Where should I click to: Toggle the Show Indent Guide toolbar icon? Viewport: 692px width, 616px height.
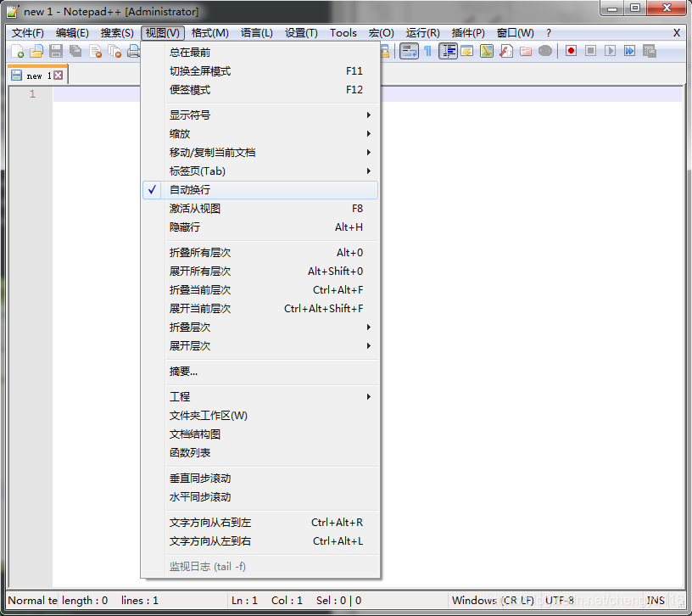448,51
